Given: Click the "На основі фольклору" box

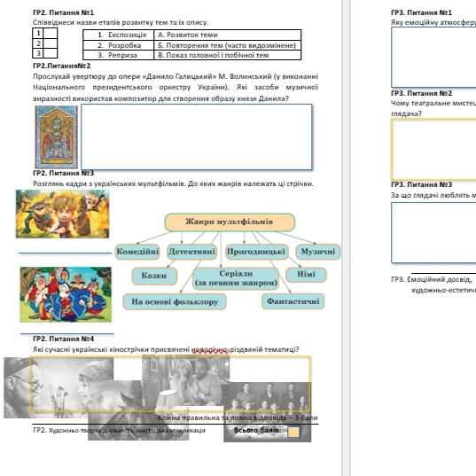Looking at the screenshot, I should coord(175,301).
